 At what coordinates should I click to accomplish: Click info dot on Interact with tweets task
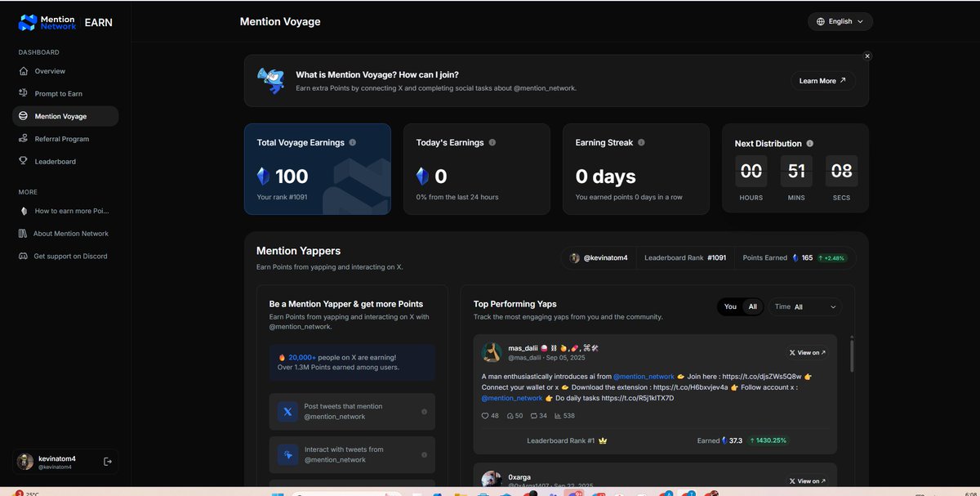pyautogui.click(x=424, y=454)
